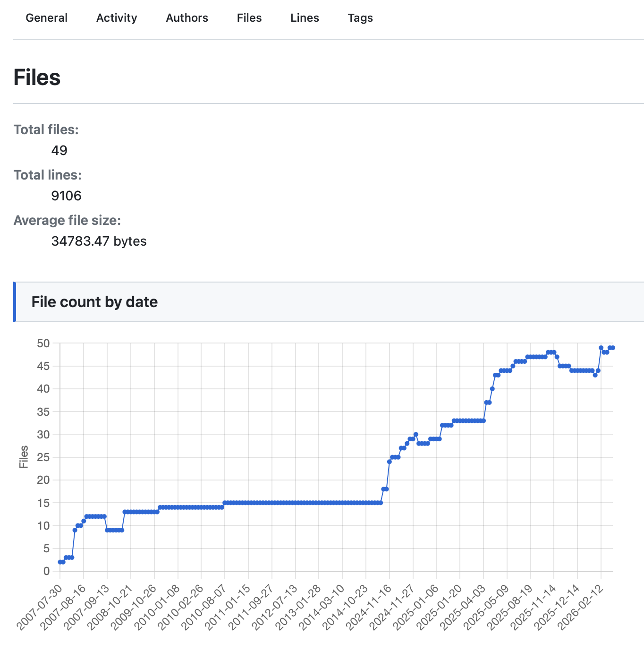Go to the Authors tab
This screenshot has width=644, height=652.
coord(187,18)
